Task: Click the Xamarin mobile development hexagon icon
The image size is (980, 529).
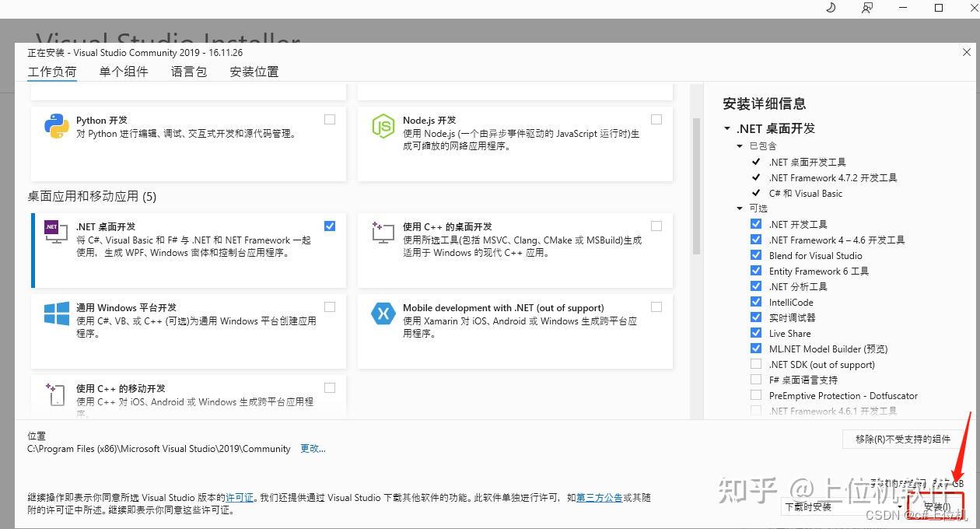Action: tap(383, 314)
